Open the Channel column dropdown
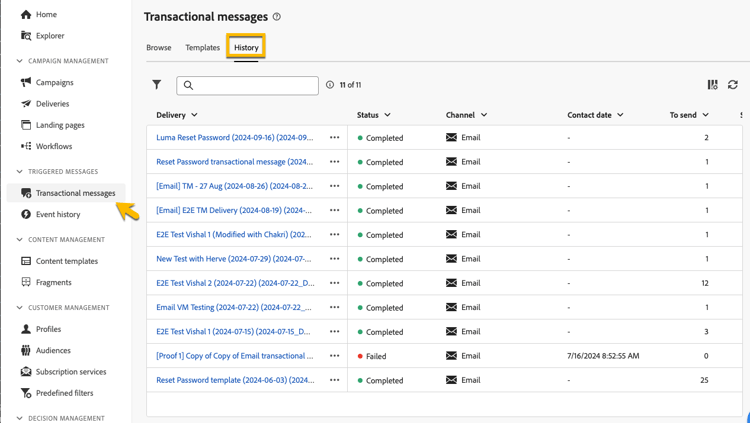 (484, 115)
